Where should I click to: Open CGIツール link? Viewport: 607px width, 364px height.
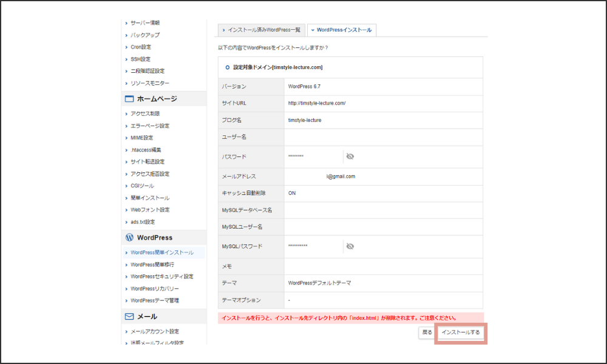tap(142, 186)
